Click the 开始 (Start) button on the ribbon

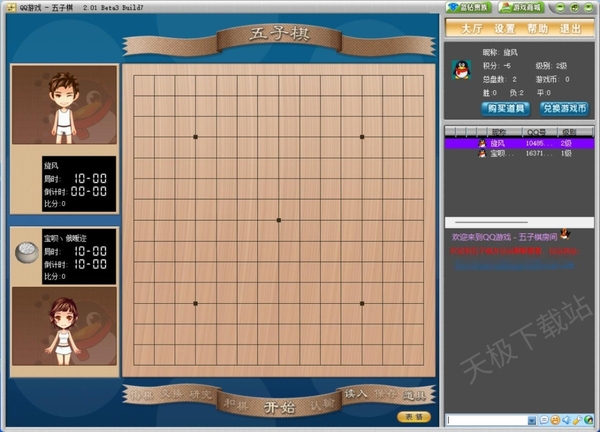coord(279,406)
